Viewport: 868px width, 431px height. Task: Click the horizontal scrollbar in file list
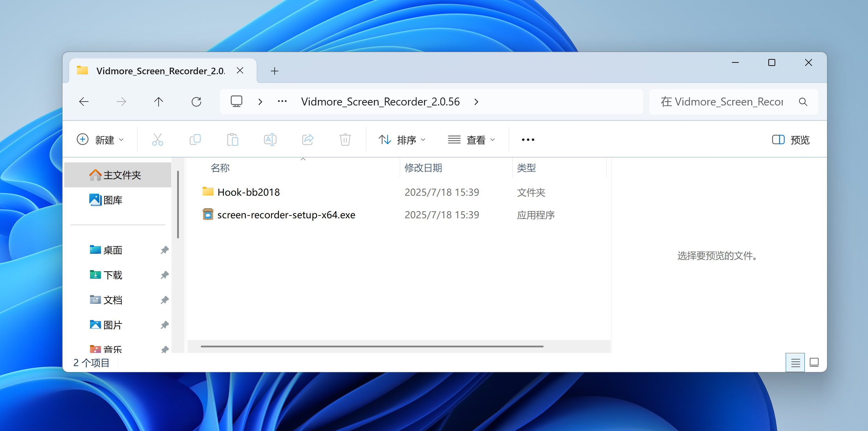click(372, 346)
